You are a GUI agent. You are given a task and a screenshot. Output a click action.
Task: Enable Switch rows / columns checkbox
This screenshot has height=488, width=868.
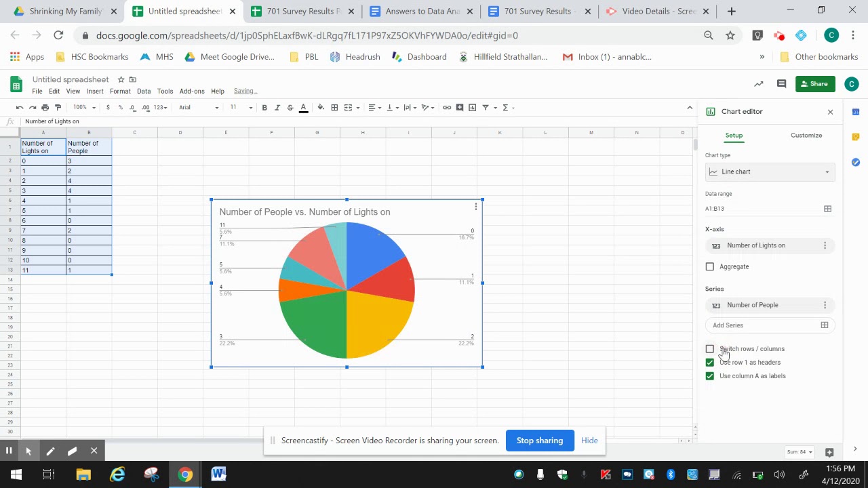[710, 349]
